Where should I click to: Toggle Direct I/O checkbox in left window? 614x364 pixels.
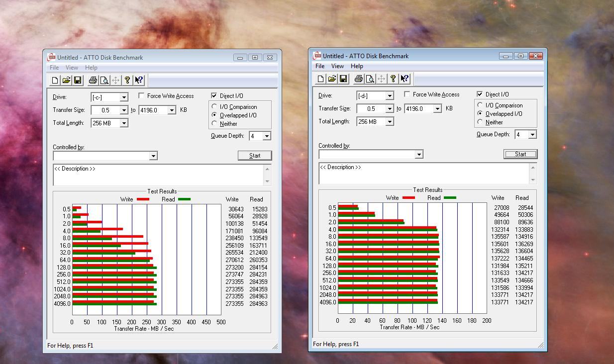click(214, 95)
